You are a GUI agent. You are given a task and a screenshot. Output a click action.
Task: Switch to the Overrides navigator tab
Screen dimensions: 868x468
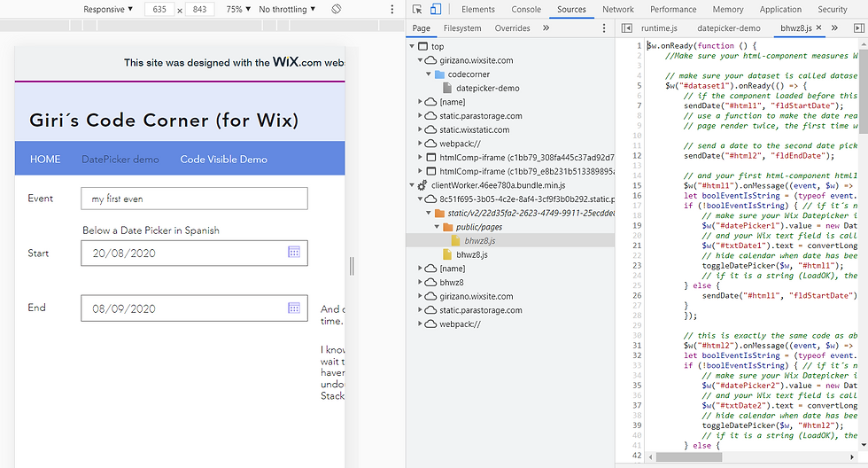(x=512, y=27)
